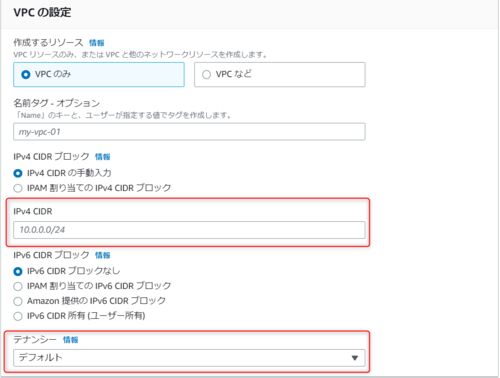Click the IPv4 CIDR input field

click(189, 230)
